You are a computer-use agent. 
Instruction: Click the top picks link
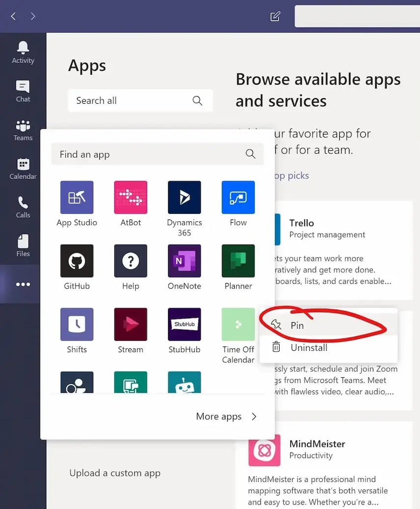pos(291,176)
